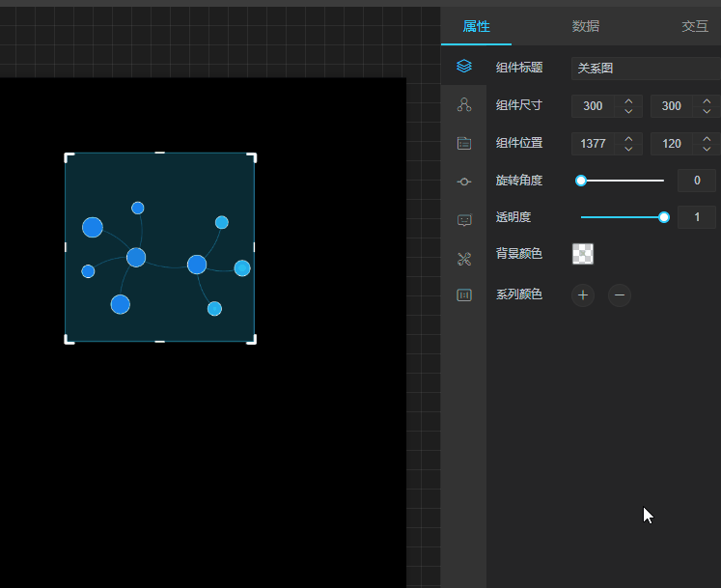Viewport: 721px width, 588px height.
Task: Open the node relationship sidebar icon
Action: [464, 105]
